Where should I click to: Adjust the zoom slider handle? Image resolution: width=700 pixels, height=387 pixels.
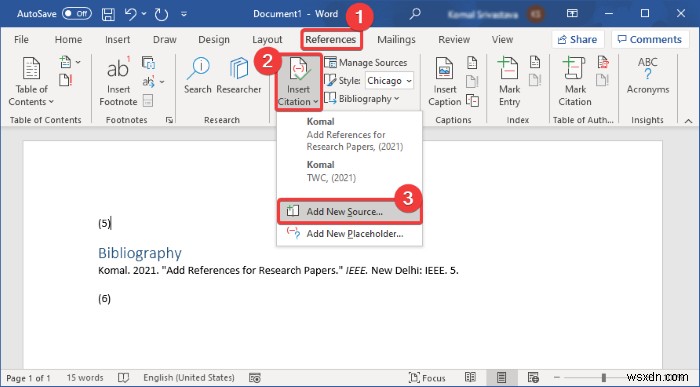[x=604, y=378]
